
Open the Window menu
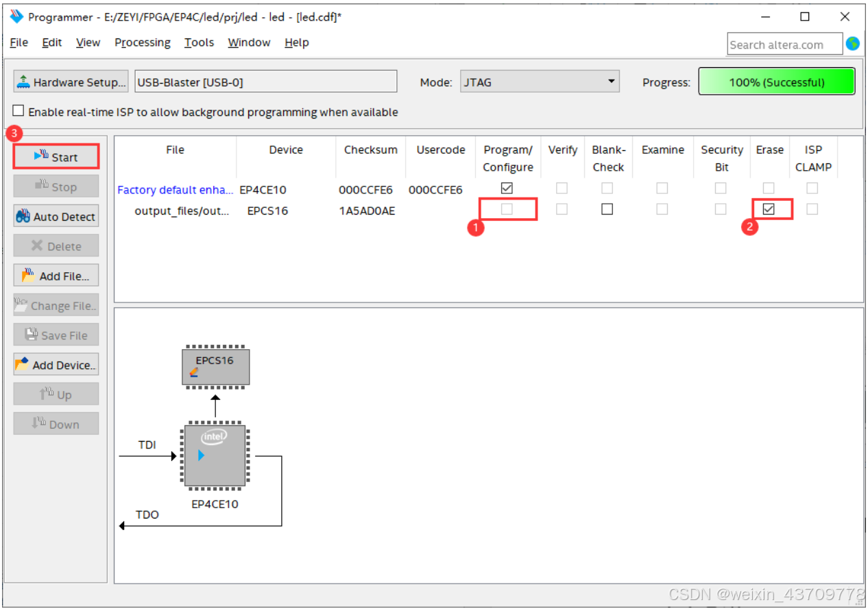249,43
